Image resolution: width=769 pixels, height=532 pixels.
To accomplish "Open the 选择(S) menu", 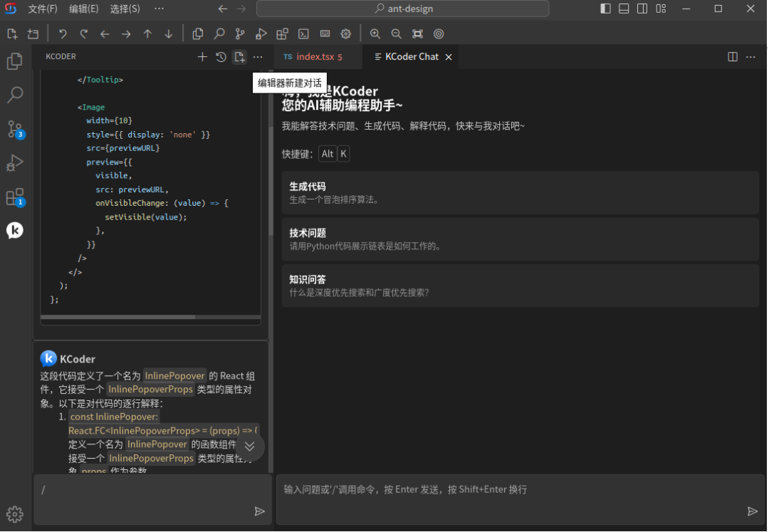I will coord(125,9).
